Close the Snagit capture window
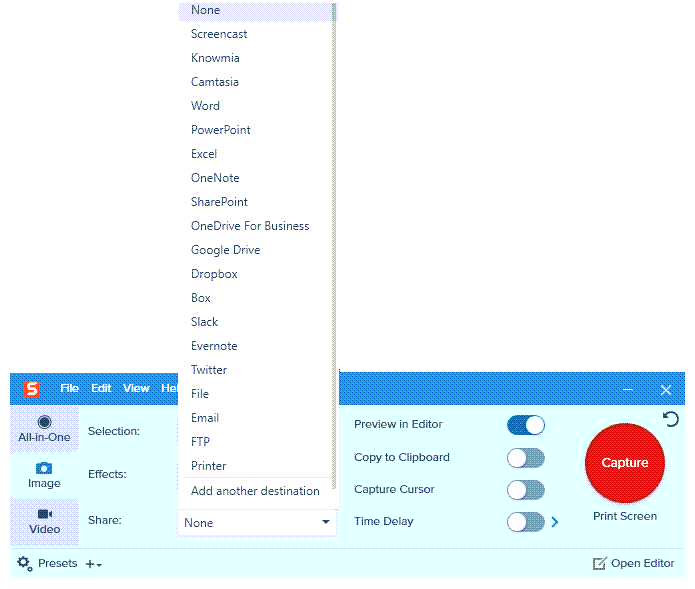 point(666,390)
